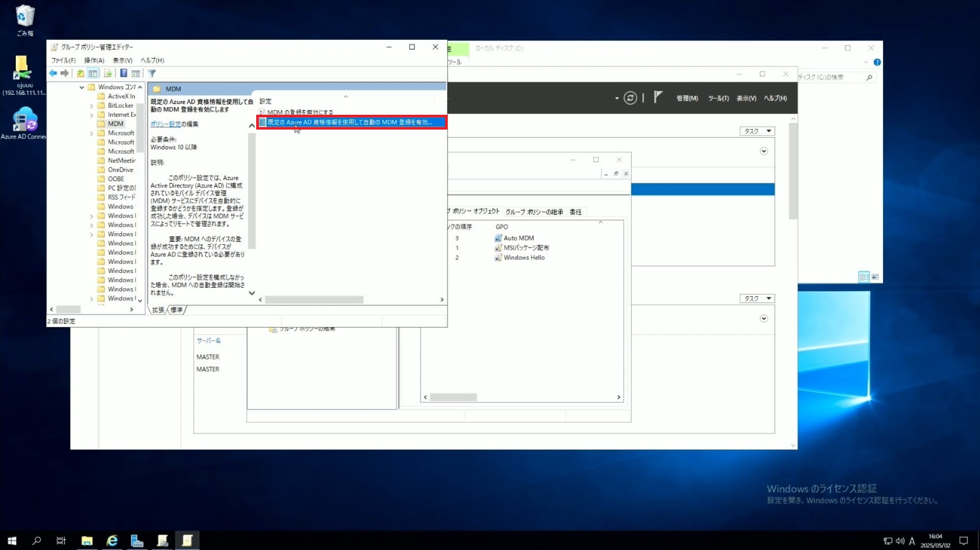Screen dimensions: 980x550
Task: Open the ファイル(F) menu
Action: tap(63, 60)
